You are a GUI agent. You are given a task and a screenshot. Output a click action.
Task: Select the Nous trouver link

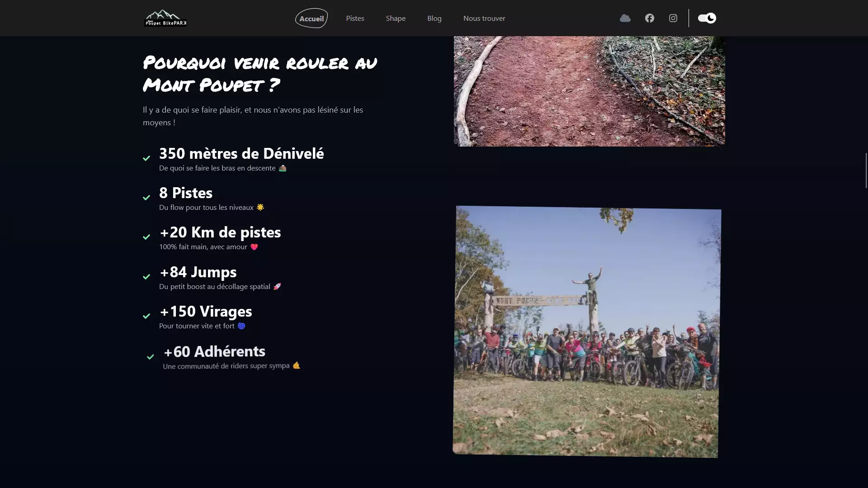(484, 19)
